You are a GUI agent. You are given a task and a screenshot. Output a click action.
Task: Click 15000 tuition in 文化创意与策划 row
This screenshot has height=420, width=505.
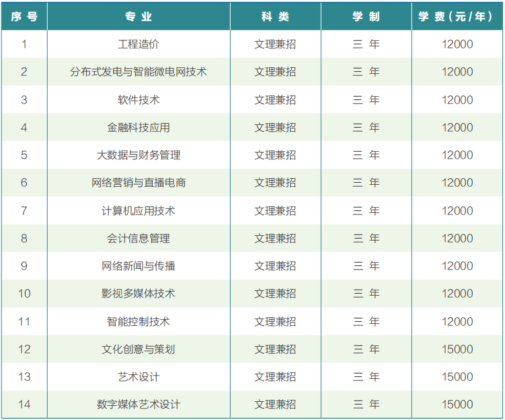coord(457,349)
